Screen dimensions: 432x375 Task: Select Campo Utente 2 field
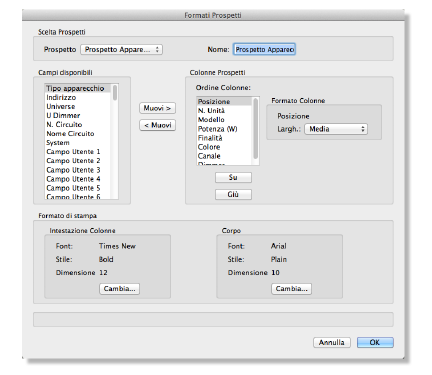(78, 161)
